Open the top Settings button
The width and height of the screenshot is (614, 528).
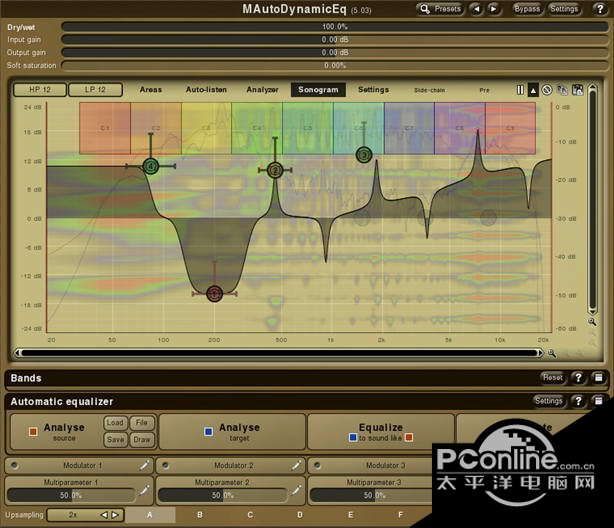pyautogui.click(x=564, y=9)
